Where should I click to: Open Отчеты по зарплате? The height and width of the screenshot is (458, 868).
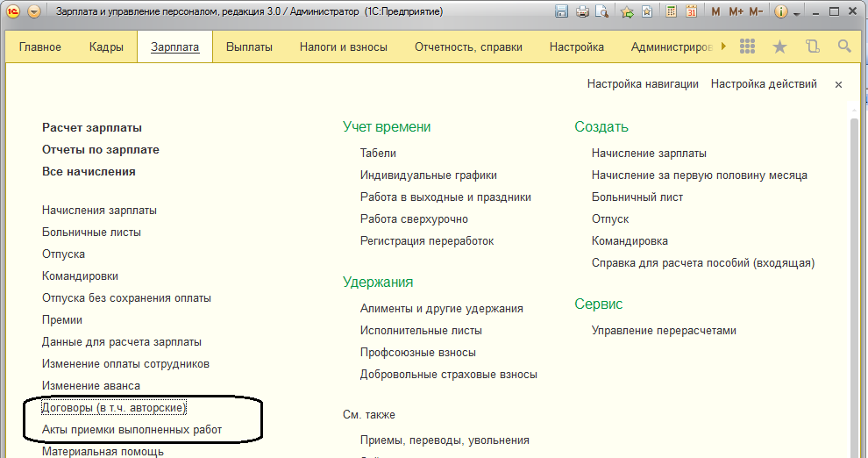coord(101,149)
